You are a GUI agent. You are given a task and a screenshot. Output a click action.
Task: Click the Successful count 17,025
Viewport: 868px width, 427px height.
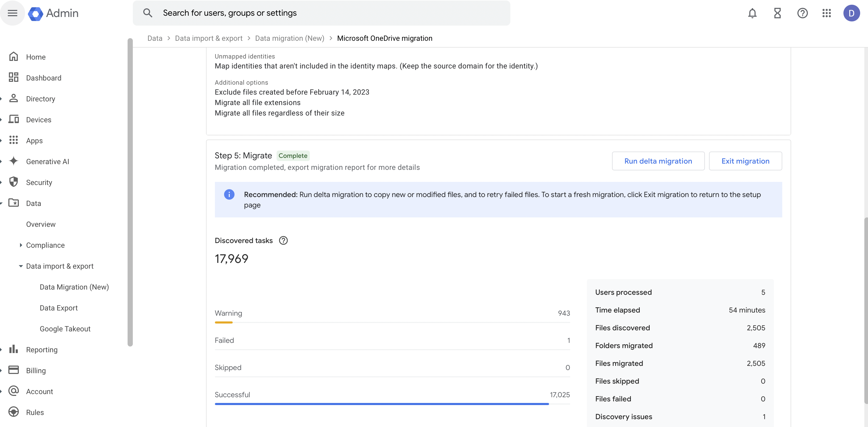coord(560,395)
